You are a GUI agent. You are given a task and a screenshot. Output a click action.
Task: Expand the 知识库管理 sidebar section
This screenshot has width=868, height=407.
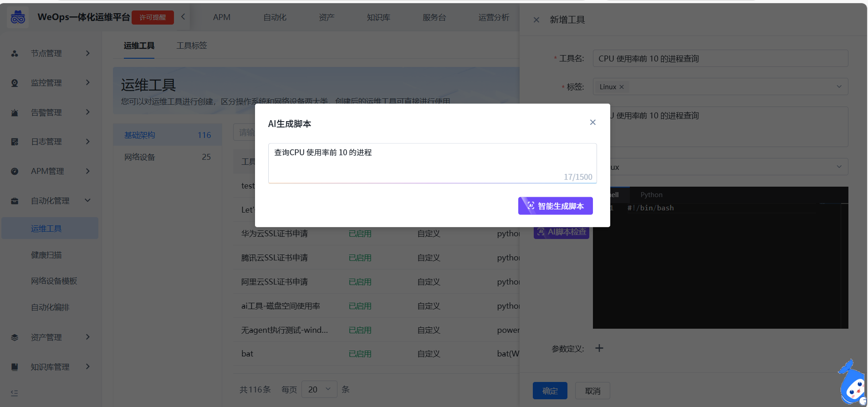coord(87,366)
